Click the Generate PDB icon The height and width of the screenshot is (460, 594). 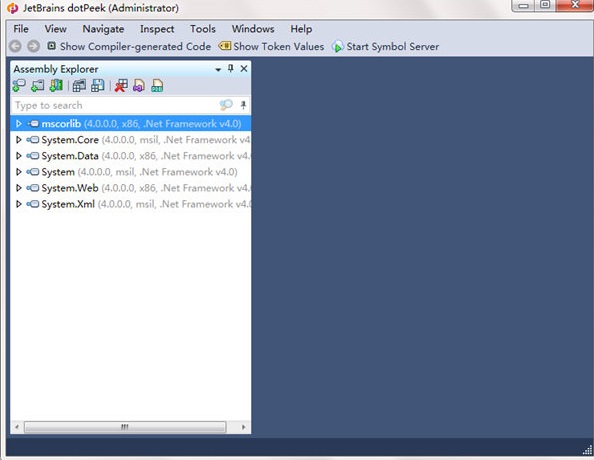click(157, 86)
